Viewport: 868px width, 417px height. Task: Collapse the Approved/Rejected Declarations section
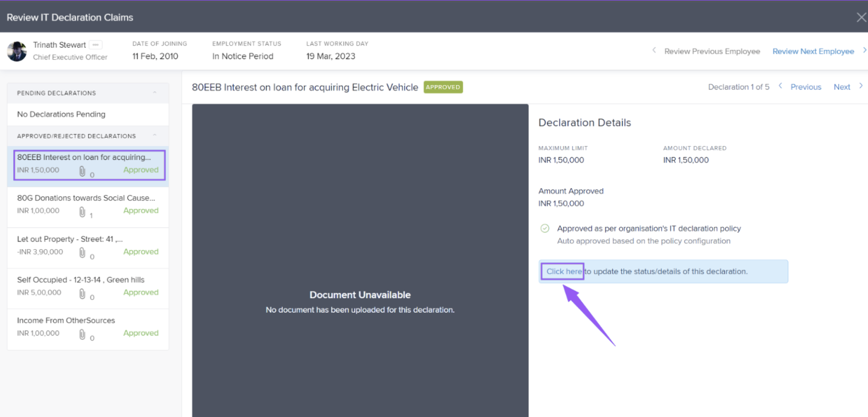click(x=155, y=136)
